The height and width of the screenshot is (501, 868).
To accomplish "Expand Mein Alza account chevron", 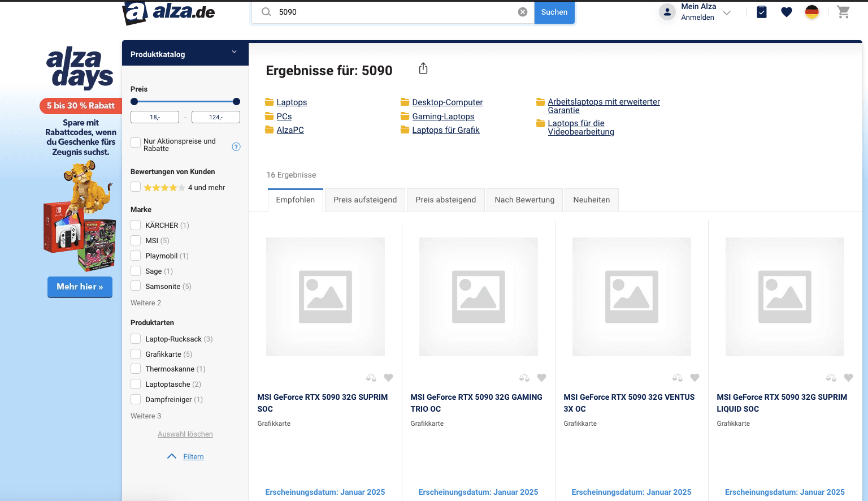I will pyautogui.click(x=727, y=12).
